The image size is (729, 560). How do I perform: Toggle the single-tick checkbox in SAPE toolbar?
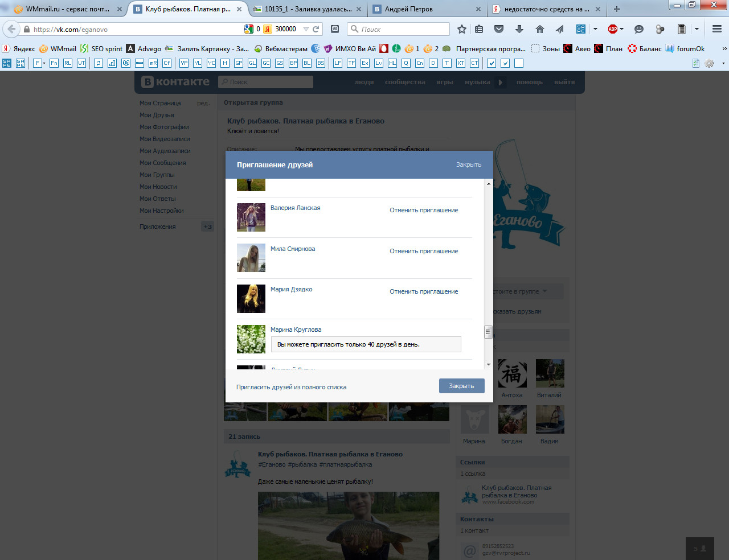pos(492,63)
